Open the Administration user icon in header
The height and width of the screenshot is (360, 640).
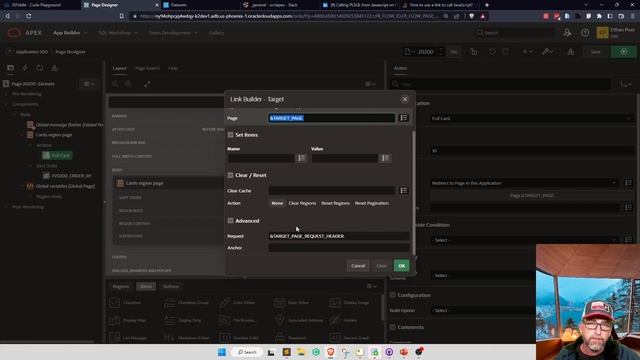(x=567, y=33)
